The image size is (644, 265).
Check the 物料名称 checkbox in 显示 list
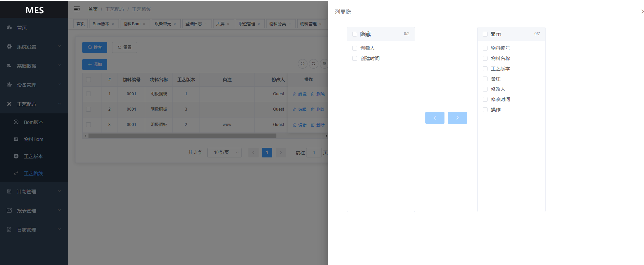tap(485, 58)
